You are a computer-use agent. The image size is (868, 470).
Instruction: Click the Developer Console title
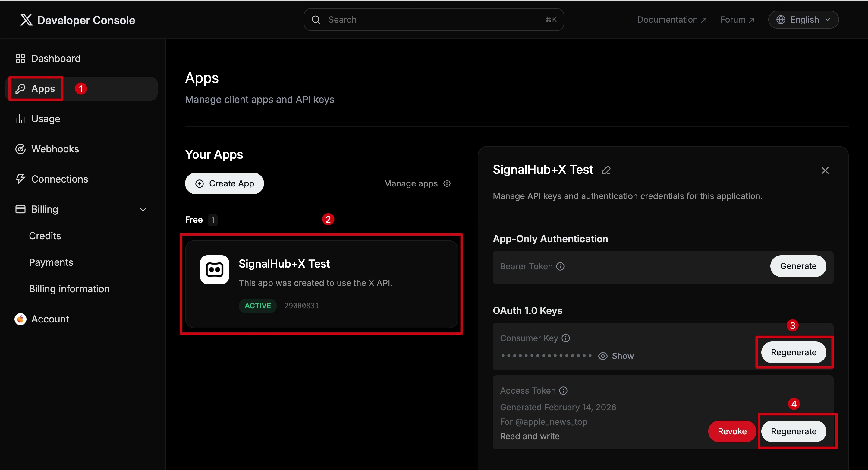86,20
